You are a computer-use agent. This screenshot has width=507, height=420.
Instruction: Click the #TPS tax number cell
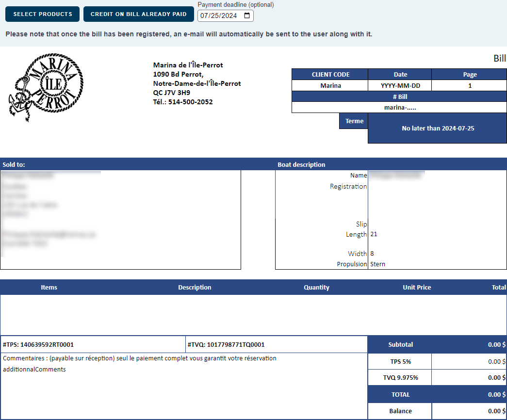93,345
